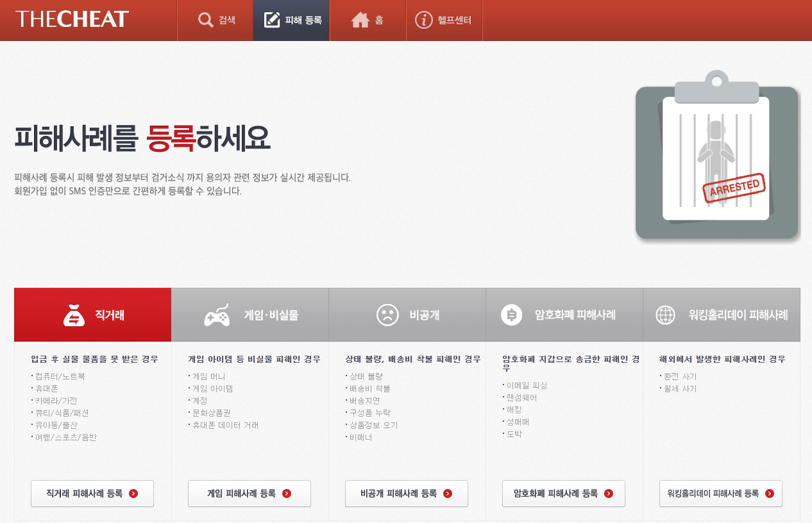Click the 해외에서 발생한 피해사례인 경우 heading

[x=722, y=359]
